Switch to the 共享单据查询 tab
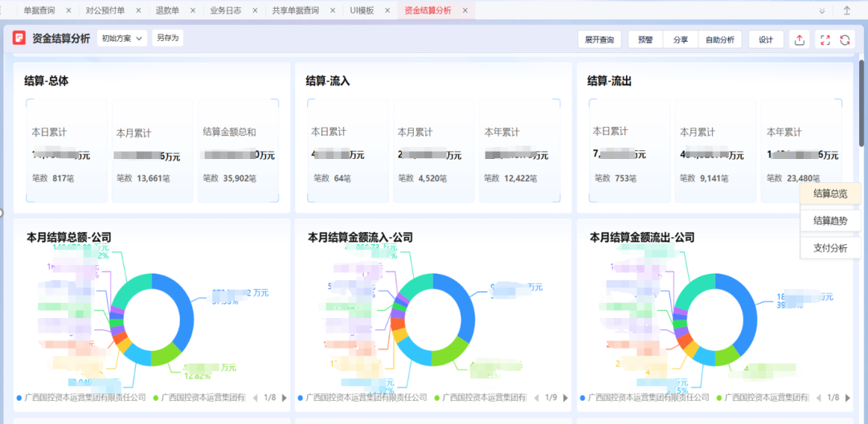The width and height of the screenshot is (868, 424). pos(295,10)
